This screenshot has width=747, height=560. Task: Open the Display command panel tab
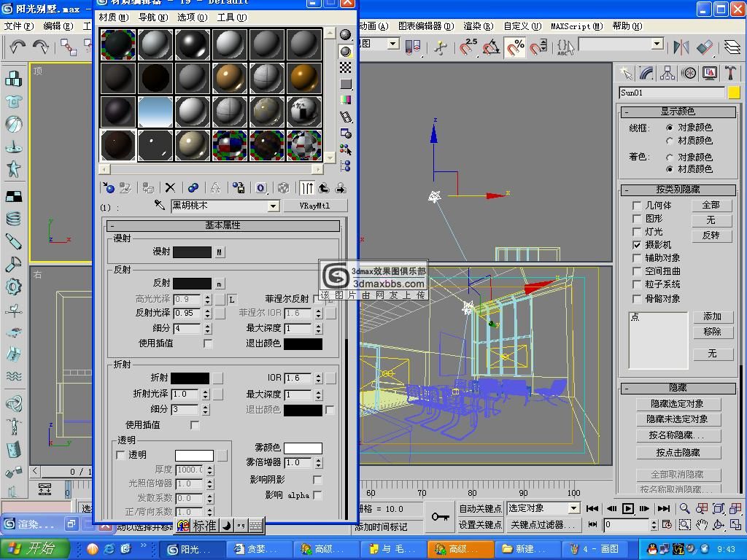[709, 73]
